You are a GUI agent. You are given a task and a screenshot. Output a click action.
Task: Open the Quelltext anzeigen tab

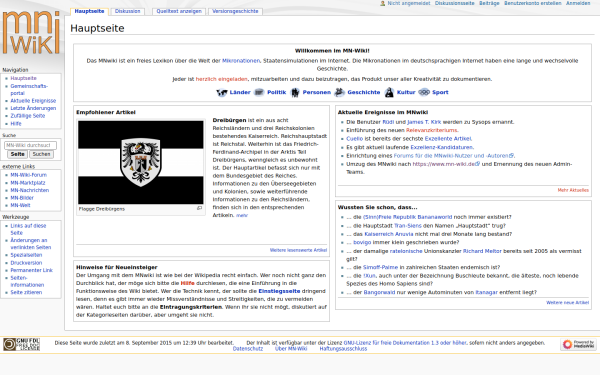(x=179, y=11)
